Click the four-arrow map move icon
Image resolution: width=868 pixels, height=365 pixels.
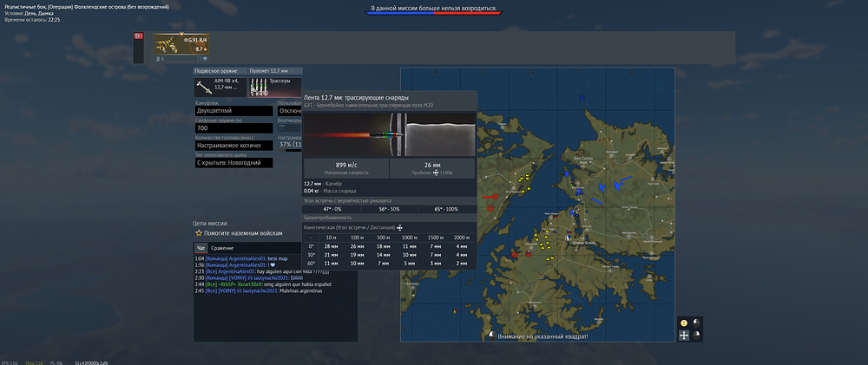(684, 336)
